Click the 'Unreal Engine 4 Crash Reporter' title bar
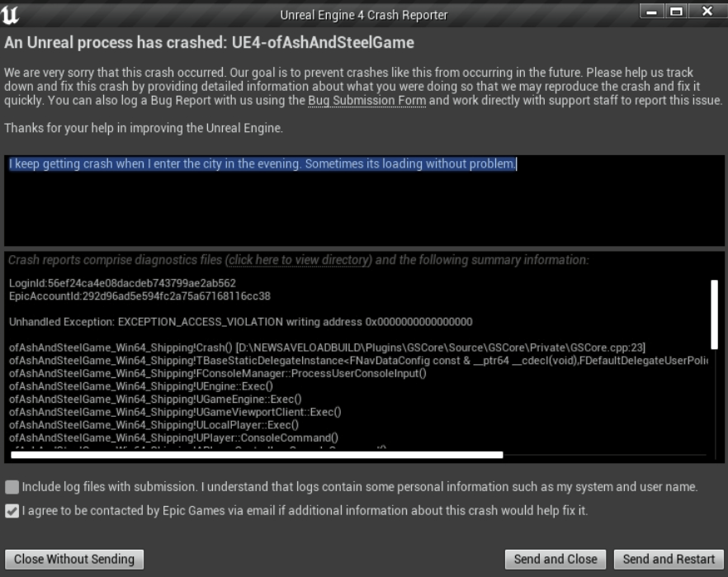This screenshot has width=728, height=577. pos(363,14)
